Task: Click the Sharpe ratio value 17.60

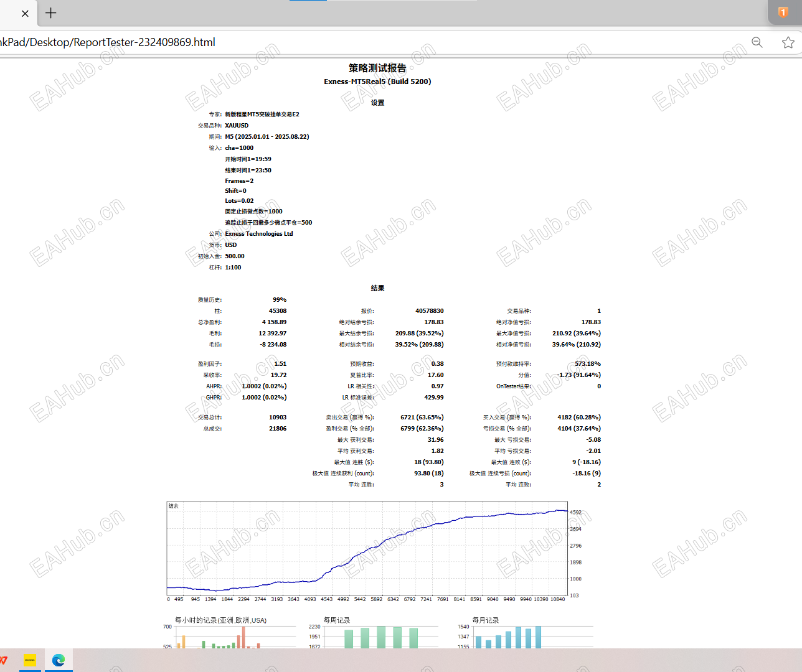Action: (436, 375)
